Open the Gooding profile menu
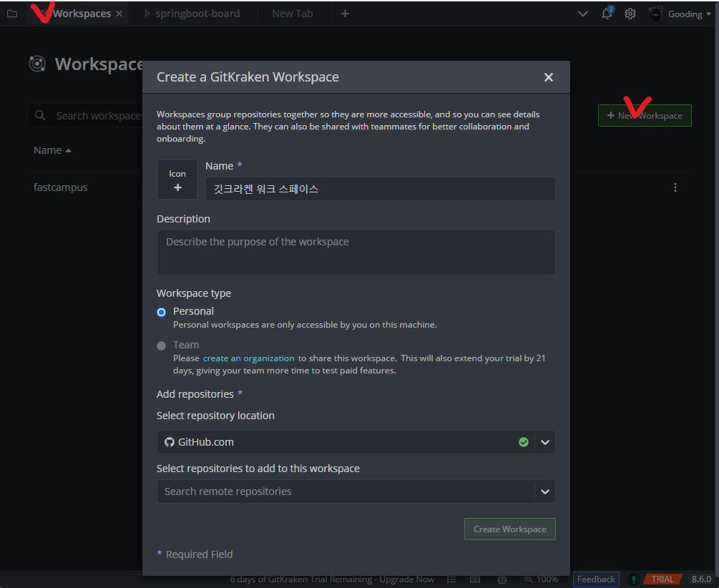The width and height of the screenshot is (719, 588). [689, 14]
